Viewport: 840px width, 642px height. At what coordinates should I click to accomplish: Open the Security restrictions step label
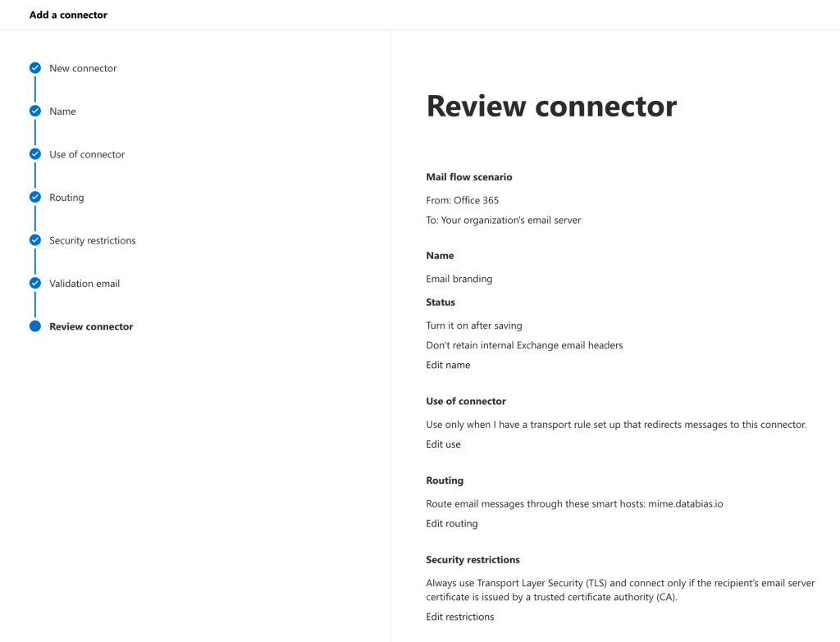click(93, 240)
